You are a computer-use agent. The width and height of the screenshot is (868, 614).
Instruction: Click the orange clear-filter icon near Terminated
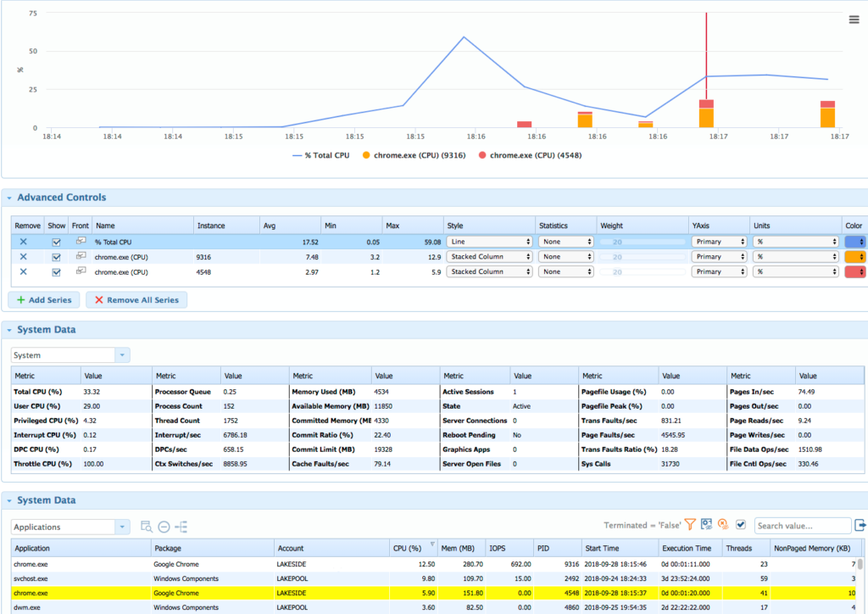click(x=721, y=524)
